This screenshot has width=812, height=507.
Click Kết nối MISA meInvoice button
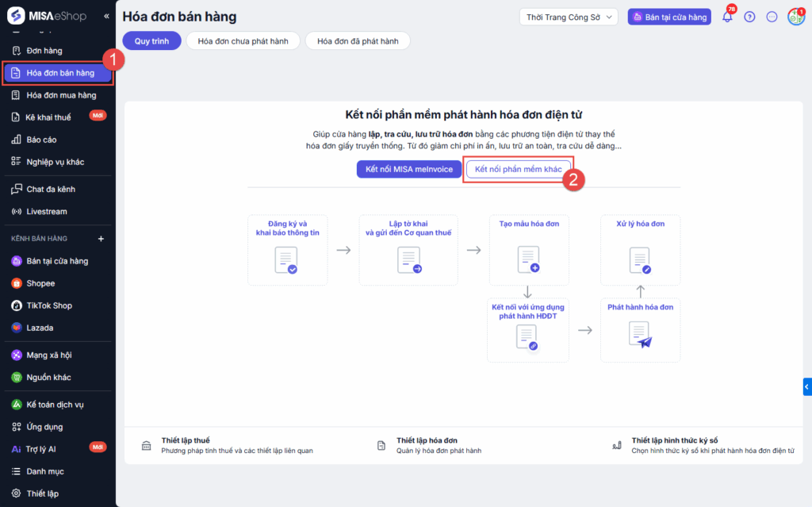[408, 169]
